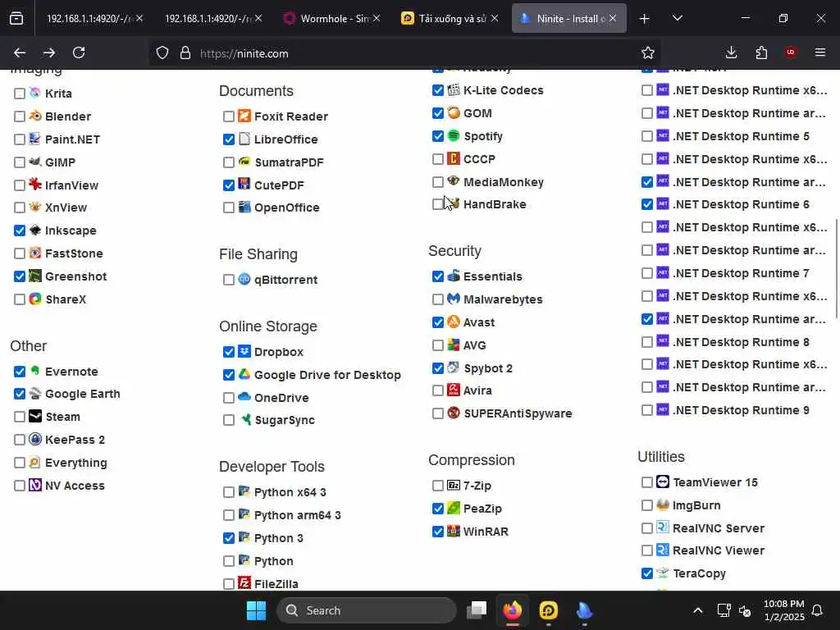Viewport: 840px width, 630px height.
Task: Check the Paint.NET checkbox
Action: [x=20, y=139]
